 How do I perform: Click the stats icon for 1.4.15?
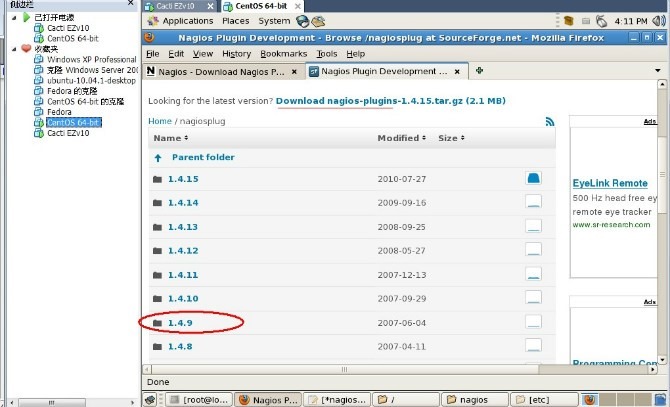pyautogui.click(x=533, y=178)
